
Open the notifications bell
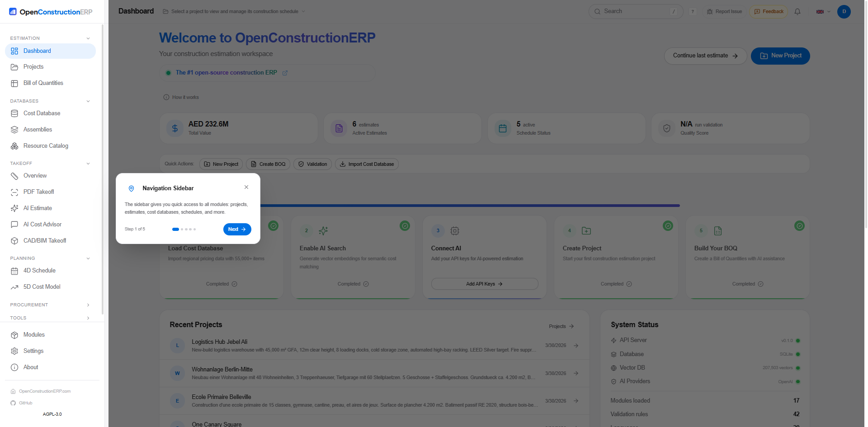(x=797, y=12)
